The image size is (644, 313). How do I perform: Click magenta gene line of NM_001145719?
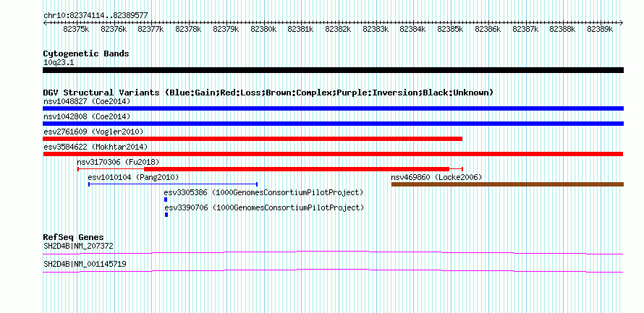[x=333, y=271]
